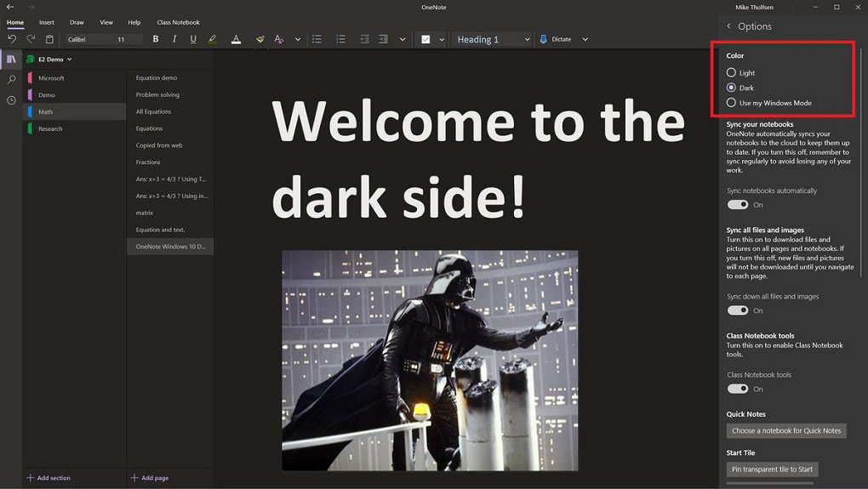Open the Insert tab
868x489 pixels.
(47, 22)
